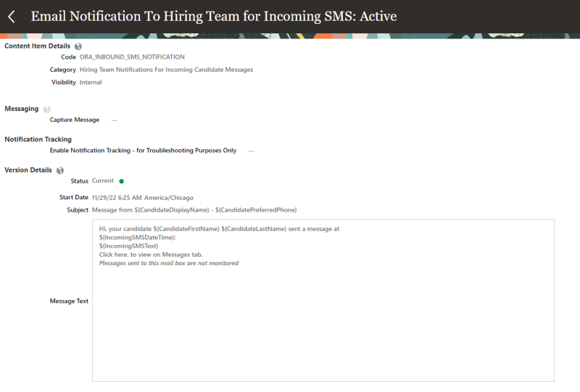Toggle the Capture Message value
This screenshot has height=392, width=580.
tap(114, 120)
